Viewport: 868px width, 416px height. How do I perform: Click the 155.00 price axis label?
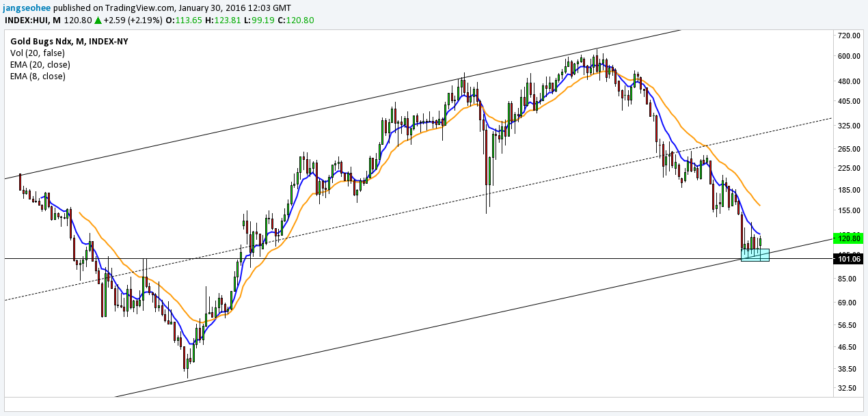coord(847,211)
